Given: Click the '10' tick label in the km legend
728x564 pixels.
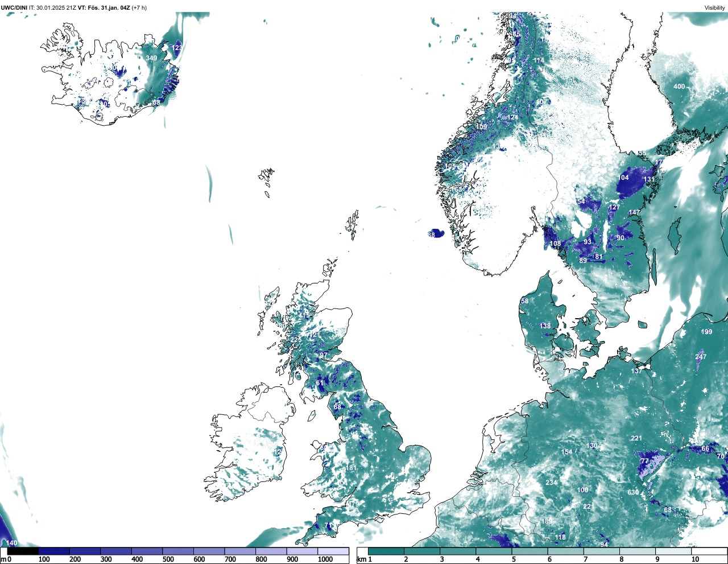Looking at the screenshot, I should [x=695, y=559].
